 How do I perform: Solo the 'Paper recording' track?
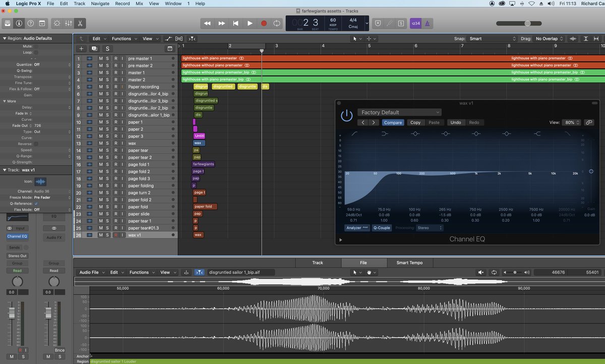[107, 87]
